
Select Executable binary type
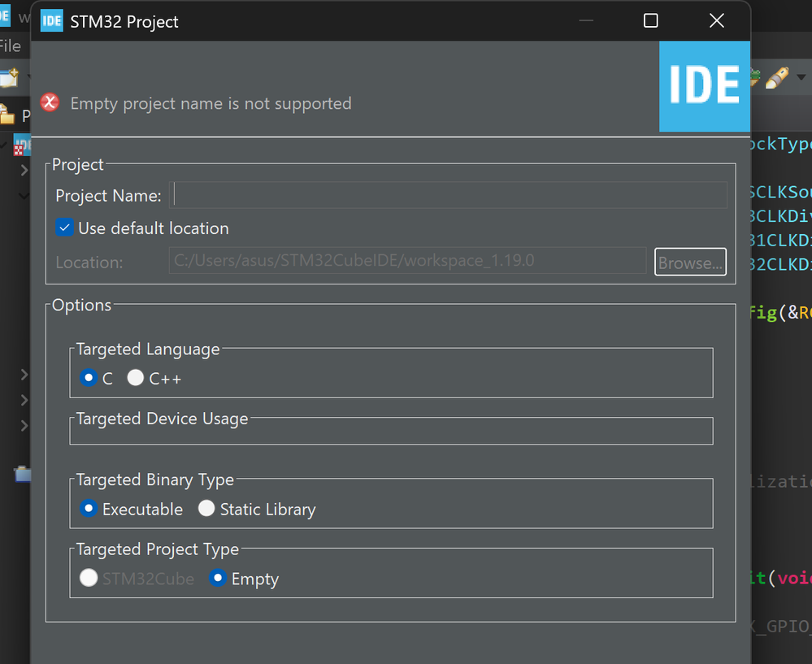point(89,508)
